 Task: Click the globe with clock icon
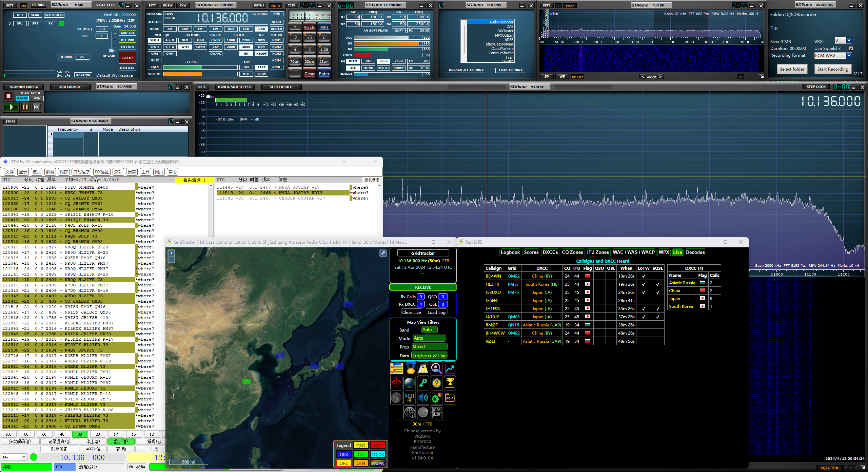[x=410, y=412]
